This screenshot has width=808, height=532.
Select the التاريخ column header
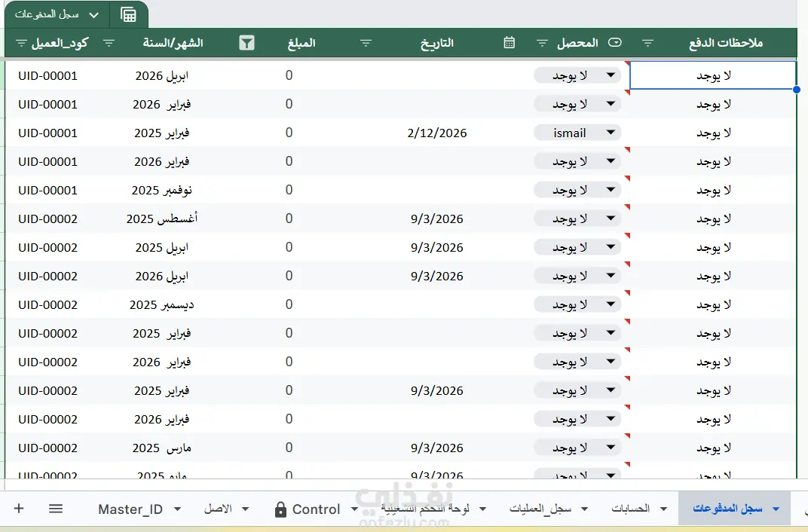tap(437, 43)
